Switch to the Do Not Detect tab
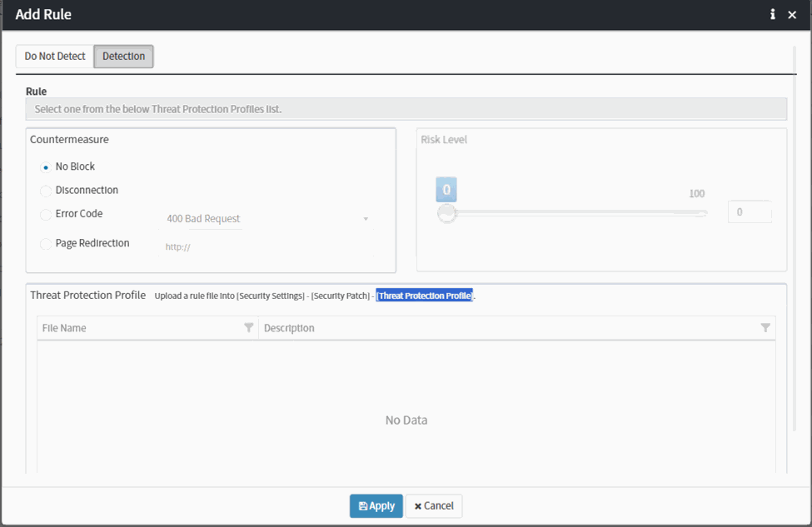Screen dimensions: 812x527 [55, 56]
